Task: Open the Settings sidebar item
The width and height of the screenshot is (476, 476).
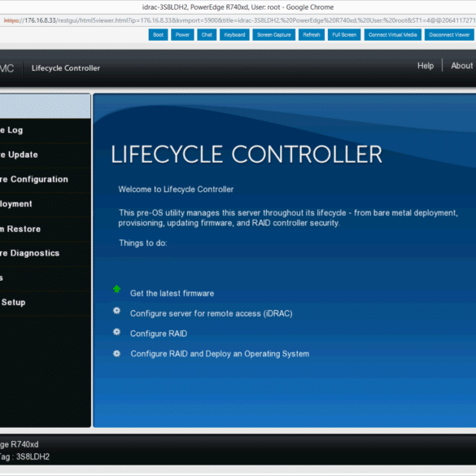Action: (x=45, y=277)
